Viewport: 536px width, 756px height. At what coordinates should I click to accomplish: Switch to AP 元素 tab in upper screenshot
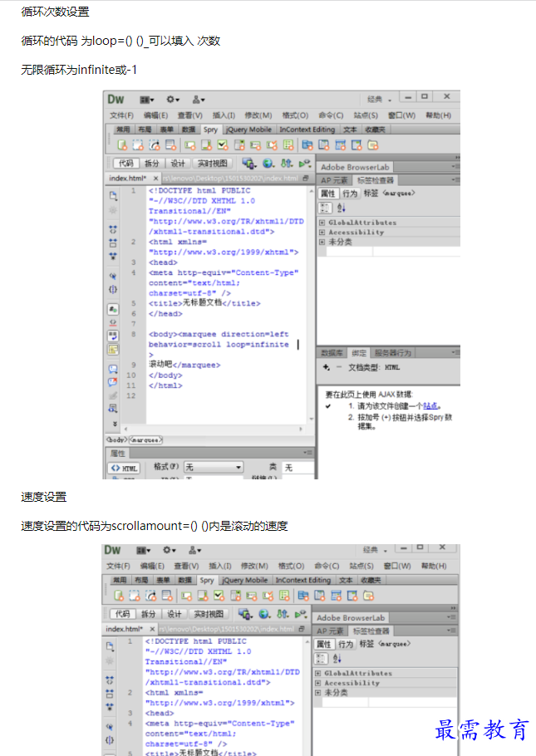click(x=334, y=180)
